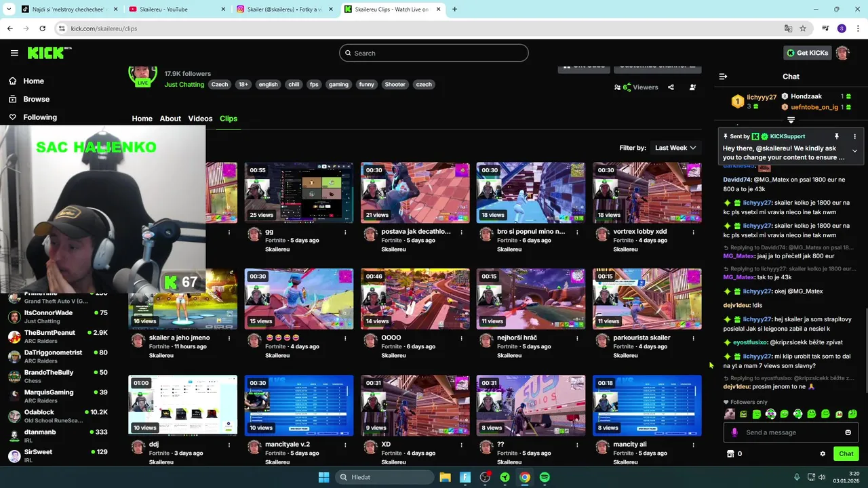Image resolution: width=868 pixels, height=488 pixels.
Task: Click the moderator user icon beside share
Action: (692, 87)
